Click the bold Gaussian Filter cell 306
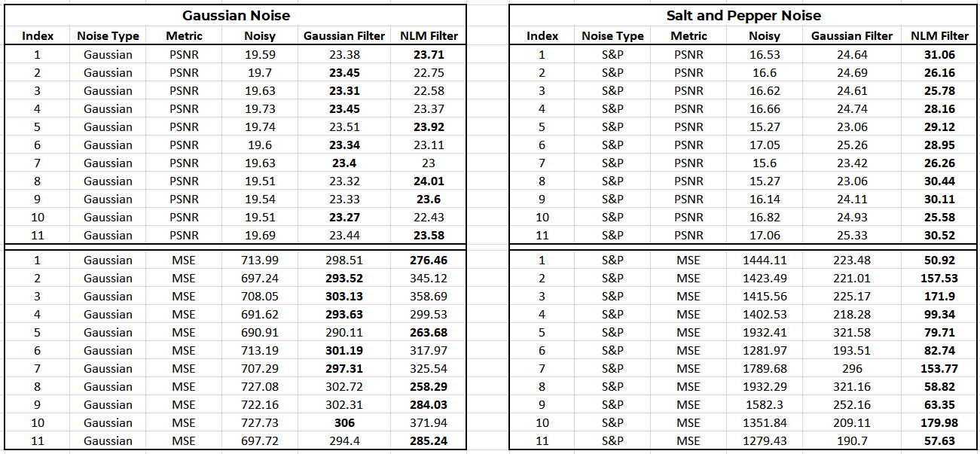This screenshot has height=454, width=980. 344,422
